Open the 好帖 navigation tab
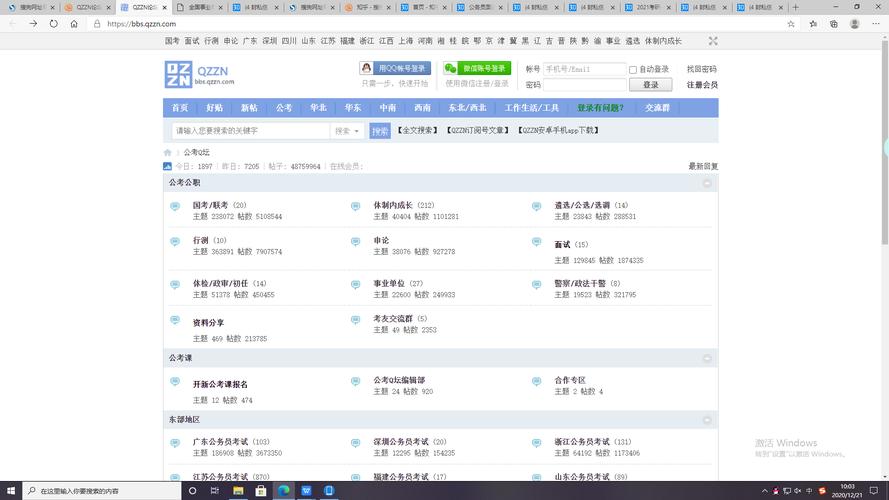This screenshot has height=500, width=889. [x=214, y=108]
